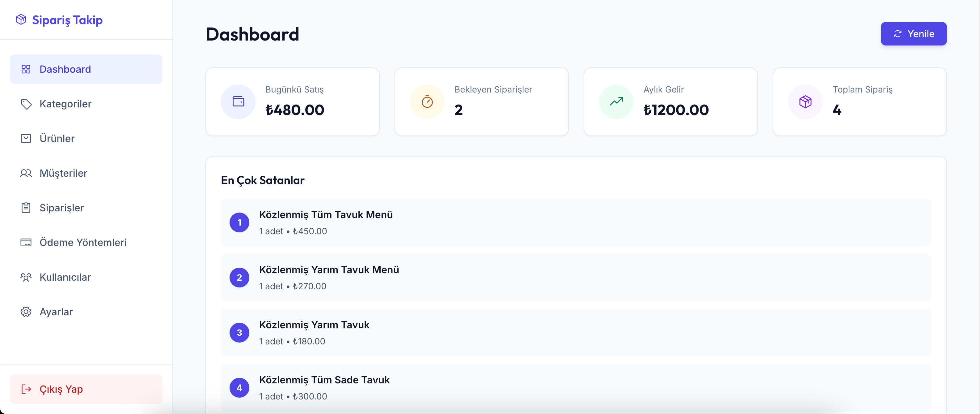Go to the Müşteriler page
This screenshot has height=414, width=980.
click(x=86, y=173)
